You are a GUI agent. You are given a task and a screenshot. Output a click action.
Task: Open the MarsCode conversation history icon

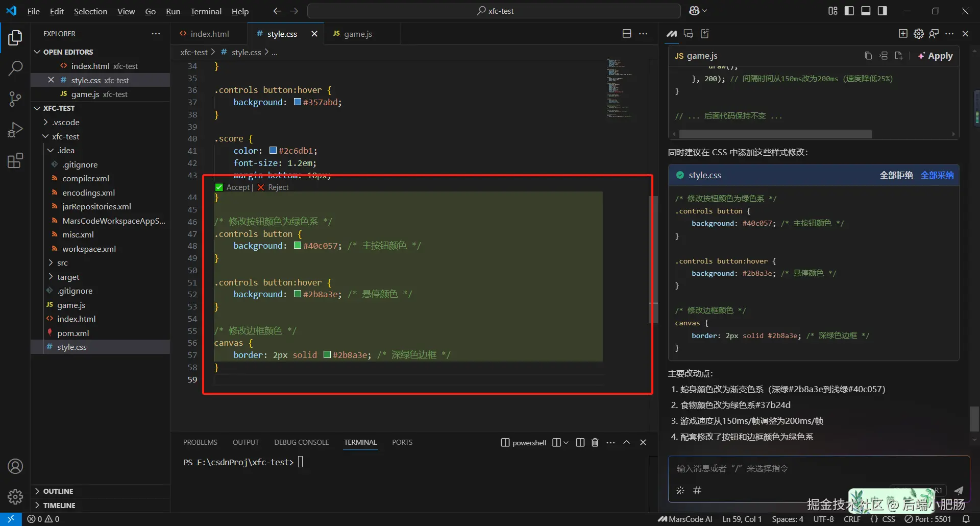[689, 34]
